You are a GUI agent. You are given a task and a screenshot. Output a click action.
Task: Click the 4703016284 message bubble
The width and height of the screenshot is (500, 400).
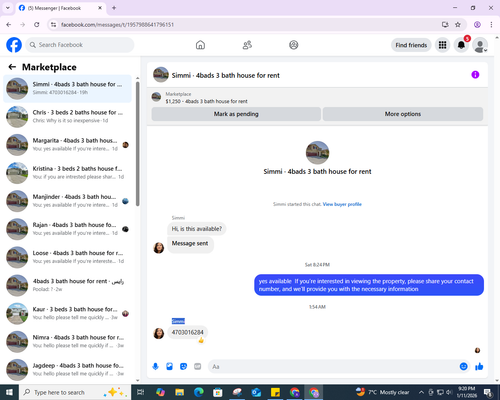click(x=187, y=332)
